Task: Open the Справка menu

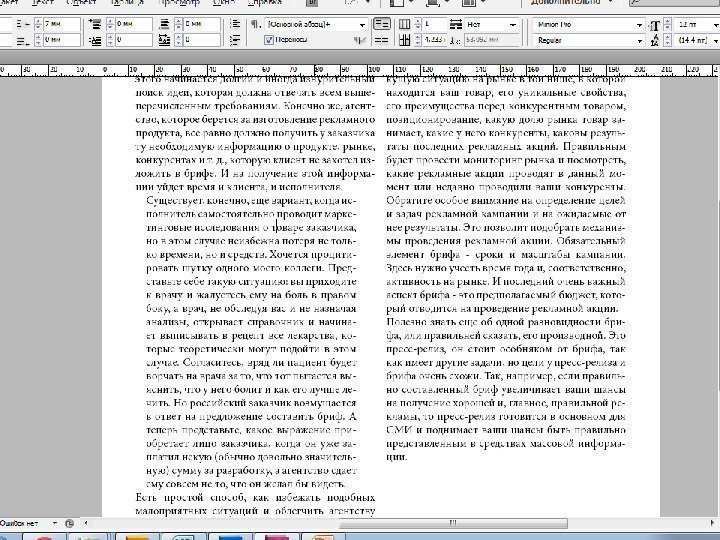Action: tap(264, 2)
